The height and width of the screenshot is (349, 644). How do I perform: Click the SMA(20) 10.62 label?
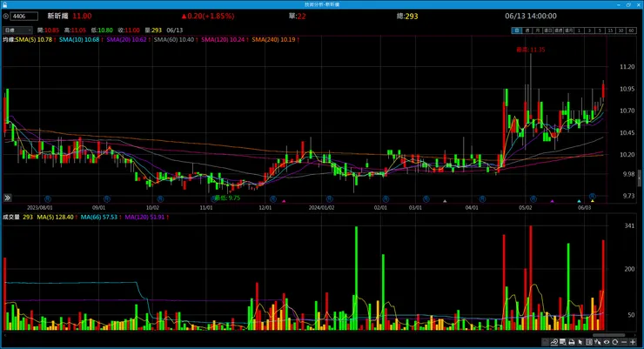[x=128, y=39]
